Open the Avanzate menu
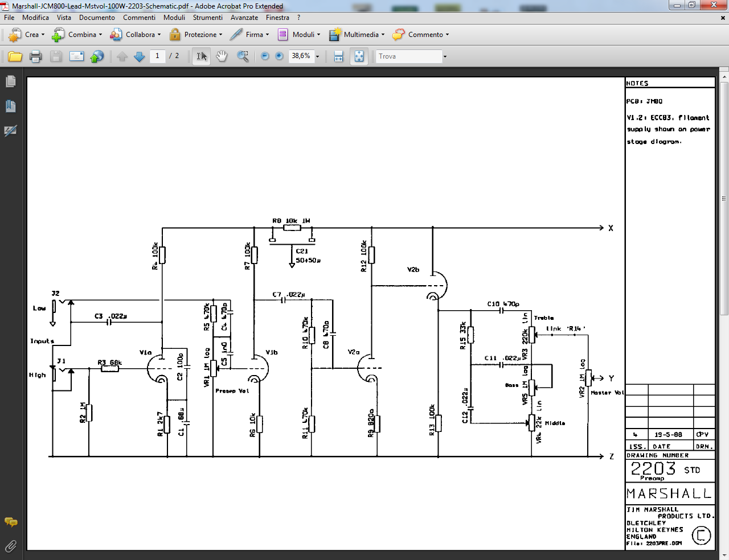 (x=244, y=18)
